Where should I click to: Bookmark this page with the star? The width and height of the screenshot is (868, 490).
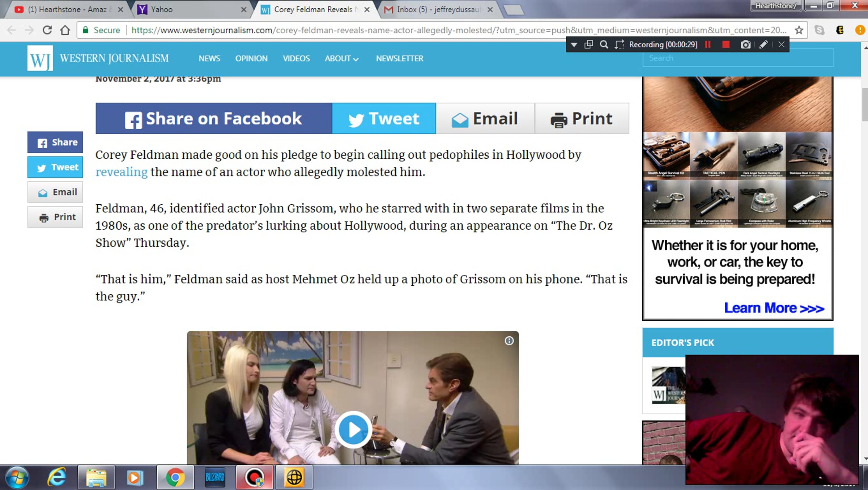tap(799, 30)
